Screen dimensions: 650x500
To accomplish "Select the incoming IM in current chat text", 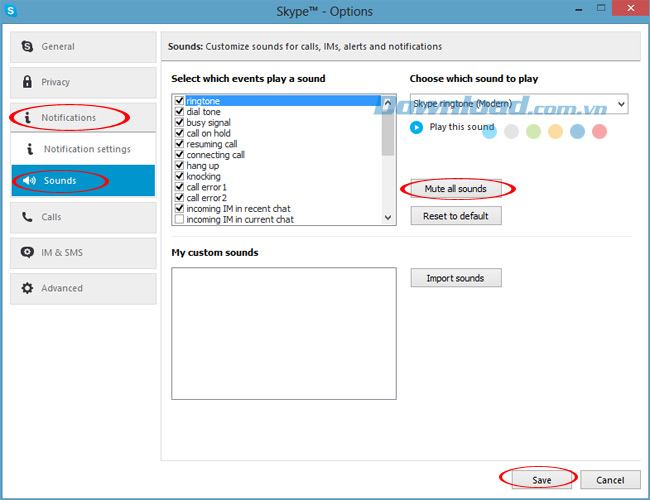I will 240,219.
